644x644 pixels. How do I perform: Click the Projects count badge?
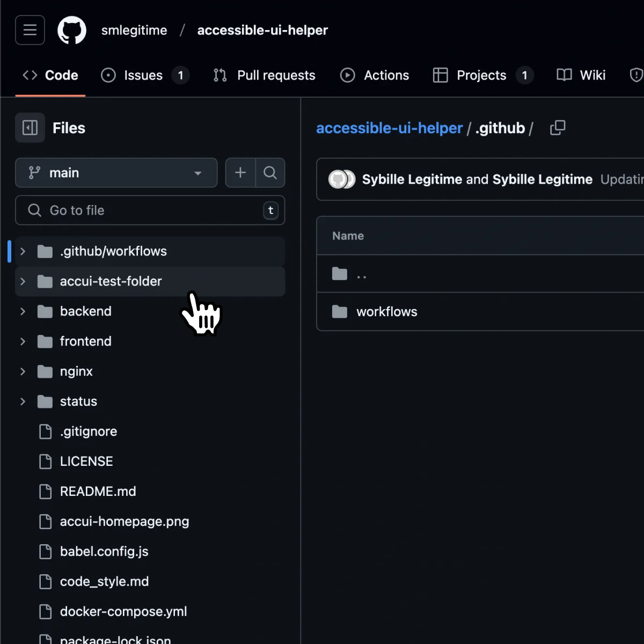[525, 75]
